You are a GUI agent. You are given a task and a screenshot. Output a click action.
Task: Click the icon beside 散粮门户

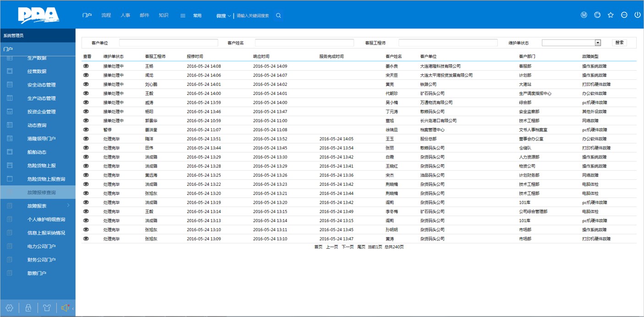click(x=10, y=273)
